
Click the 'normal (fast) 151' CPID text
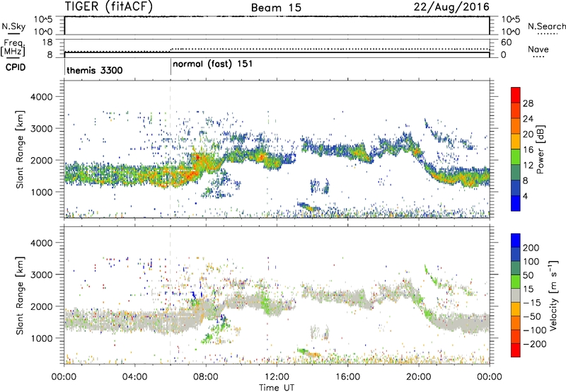[213, 64]
